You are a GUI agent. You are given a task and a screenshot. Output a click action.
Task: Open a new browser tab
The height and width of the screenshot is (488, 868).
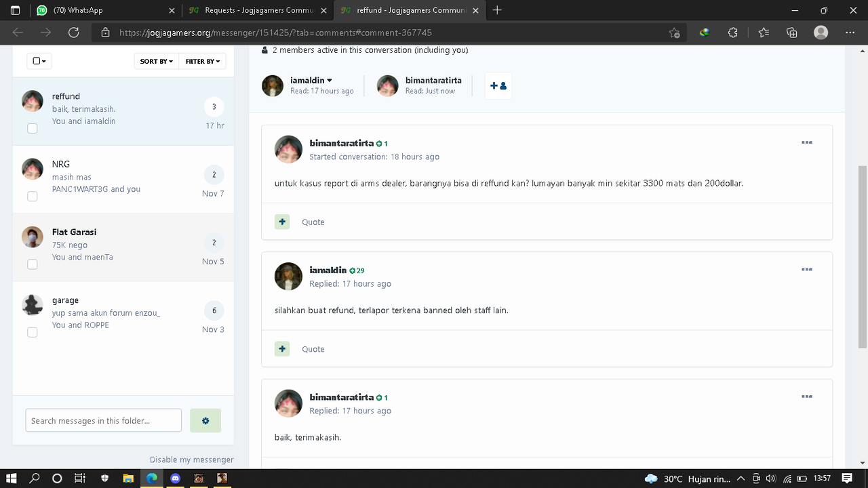tap(497, 10)
